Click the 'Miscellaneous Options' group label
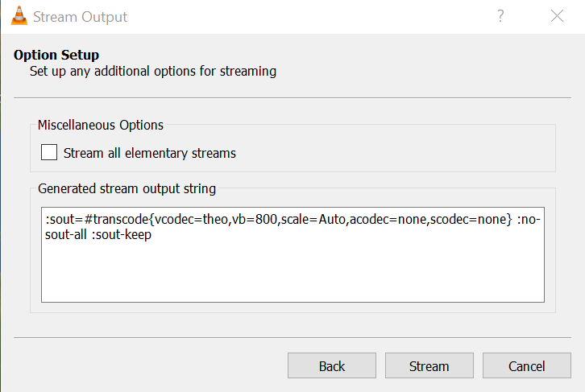 [101, 125]
